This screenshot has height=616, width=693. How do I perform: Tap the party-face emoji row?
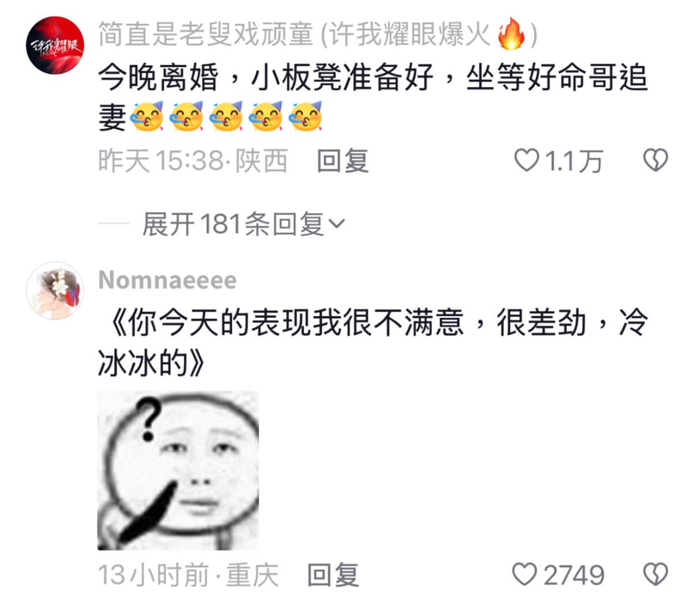[x=226, y=117]
